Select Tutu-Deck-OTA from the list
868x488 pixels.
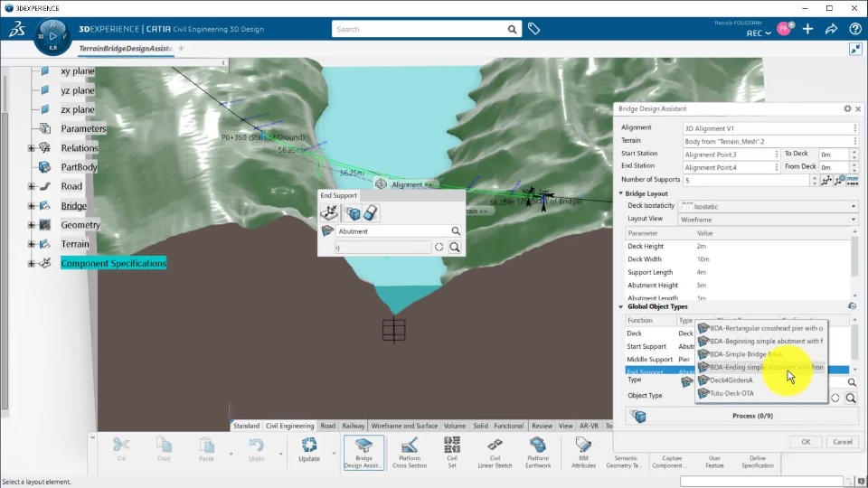click(761, 393)
